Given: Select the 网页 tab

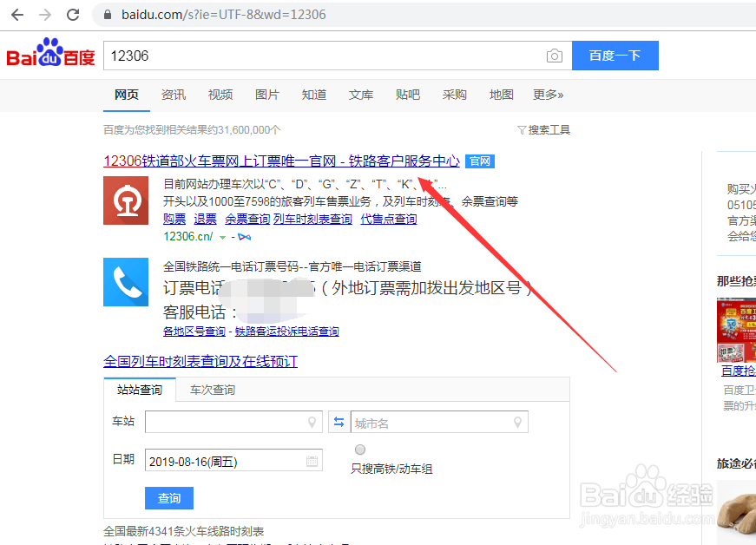Looking at the screenshot, I should click(127, 95).
